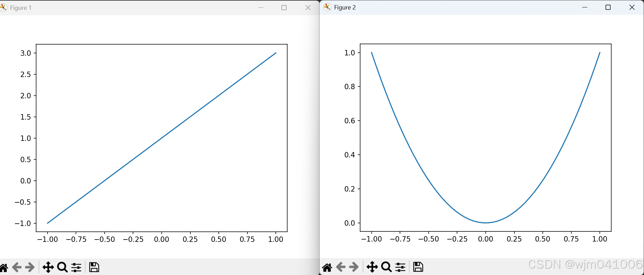
Task: Click the matplotlib logo of Figure 1
Action: 3,7
